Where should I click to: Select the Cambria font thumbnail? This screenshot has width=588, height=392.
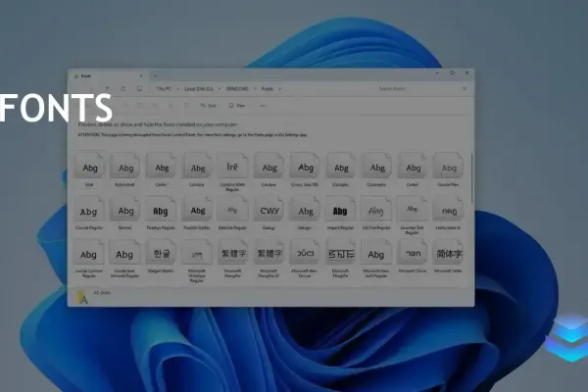coord(197,166)
